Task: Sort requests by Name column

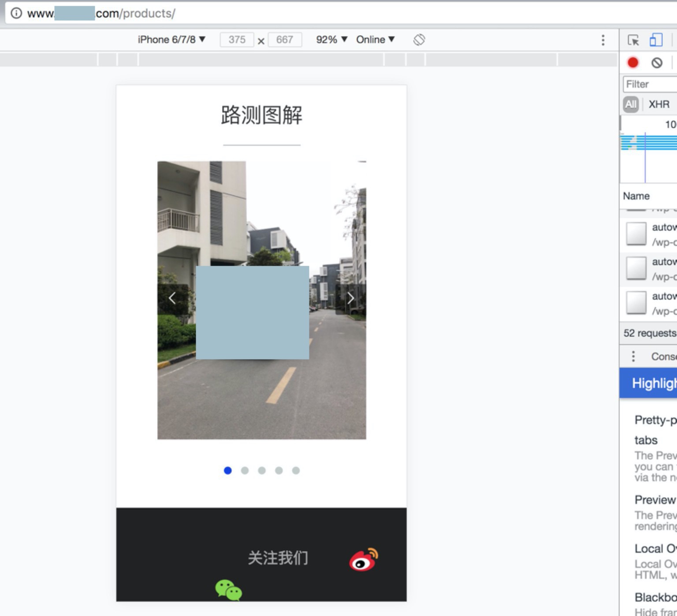Action: coord(636,196)
